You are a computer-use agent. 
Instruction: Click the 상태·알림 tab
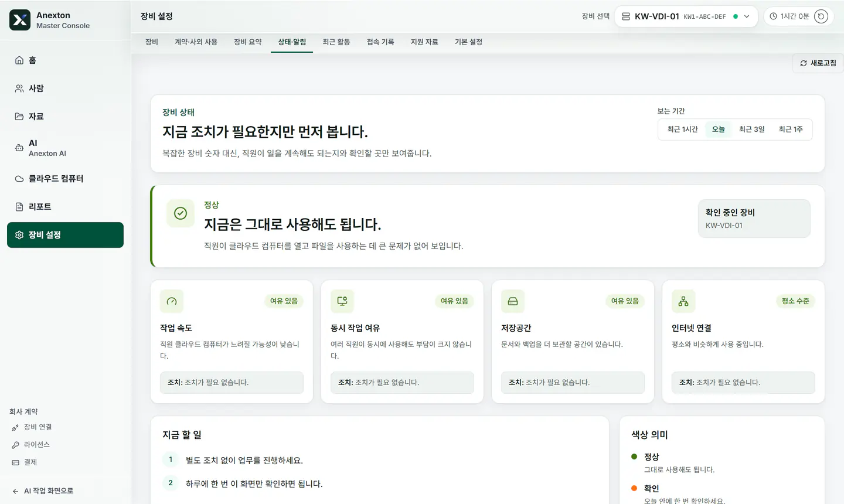(x=292, y=42)
